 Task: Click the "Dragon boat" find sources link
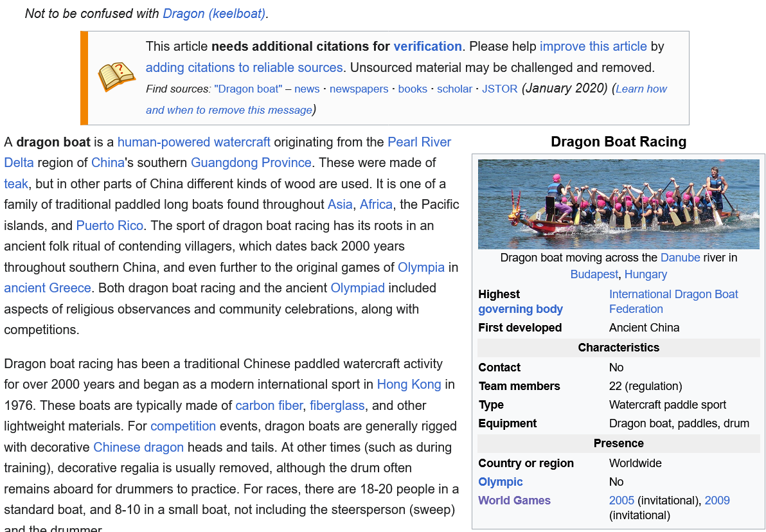[x=248, y=89]
